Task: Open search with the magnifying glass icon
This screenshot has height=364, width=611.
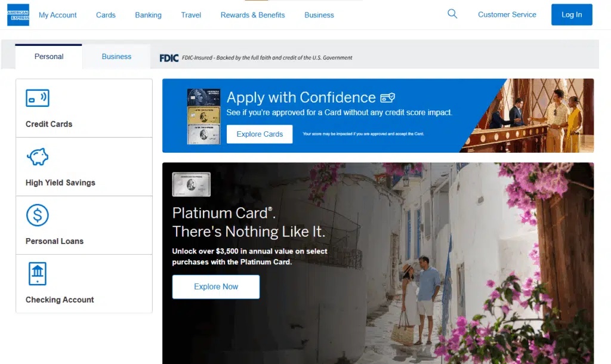Action: [452, 14]
